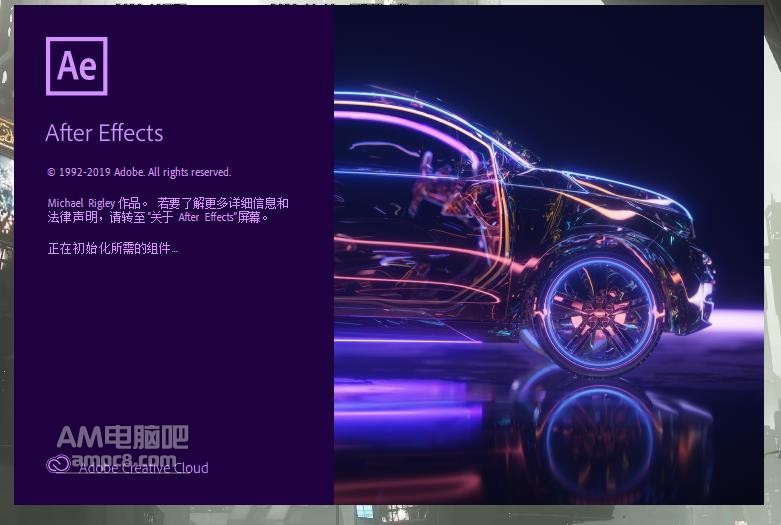This screenshot has height=525, width=781.
Task: Click the Creative Cloud logo icon
Action: pyautogui.click(x=59, y=464)
